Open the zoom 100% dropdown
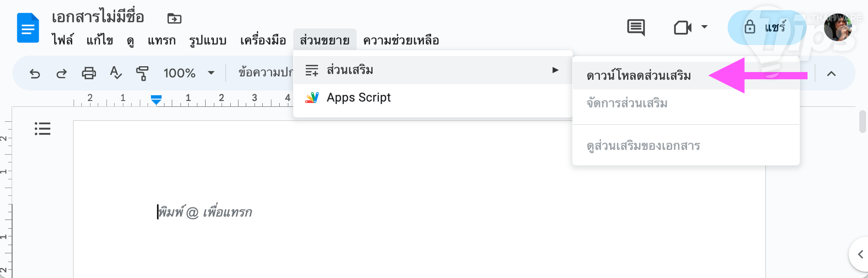Image resolution: width=868 pixels, height=278 pixels. [x=189, y=73]
